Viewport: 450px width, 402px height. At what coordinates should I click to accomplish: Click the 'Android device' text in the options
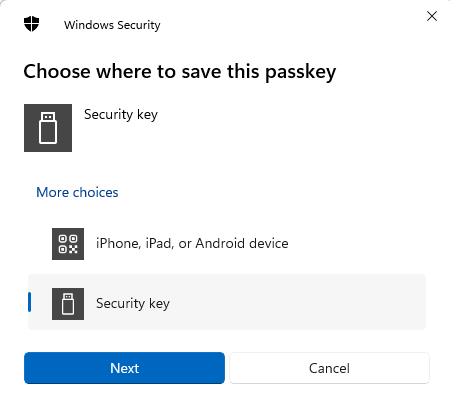(x=242, y=243)
